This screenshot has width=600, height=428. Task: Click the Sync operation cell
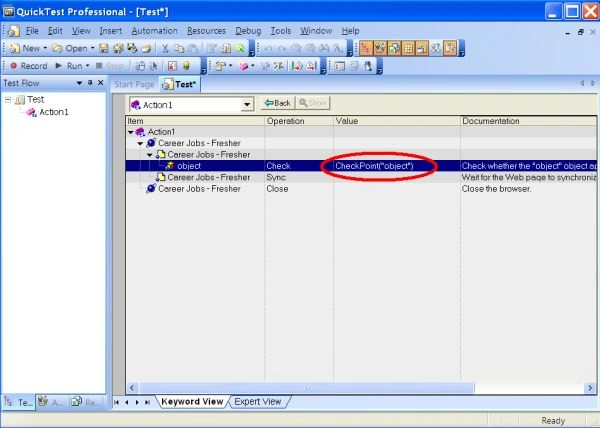[x=298, y=177]
